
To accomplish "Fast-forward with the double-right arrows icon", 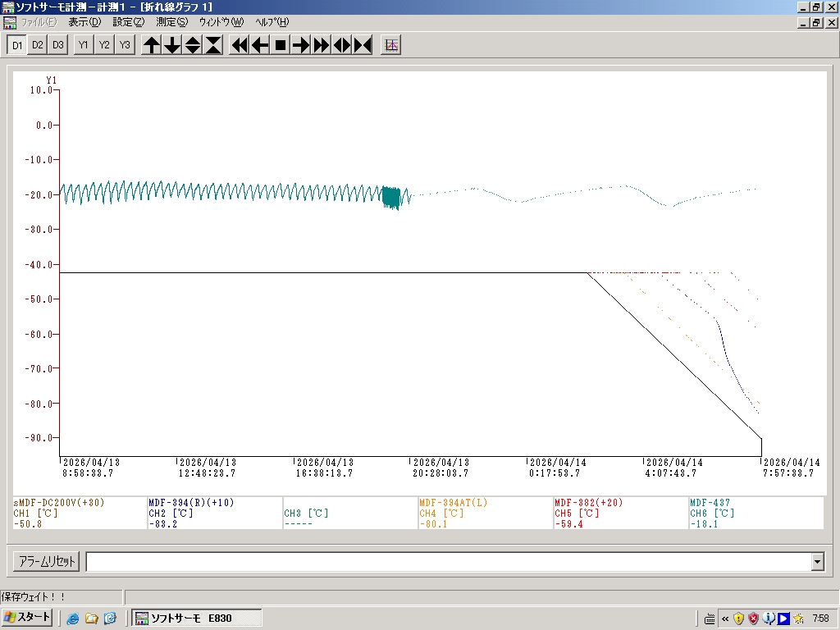I will pyautogui.click(x=322, y=45).
